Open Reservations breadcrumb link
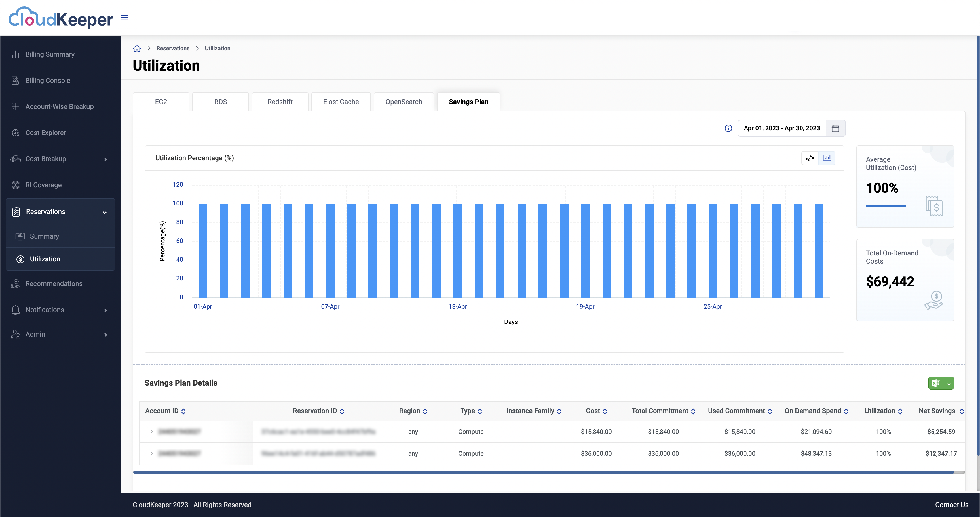980x517 pixels. [173, 48]
